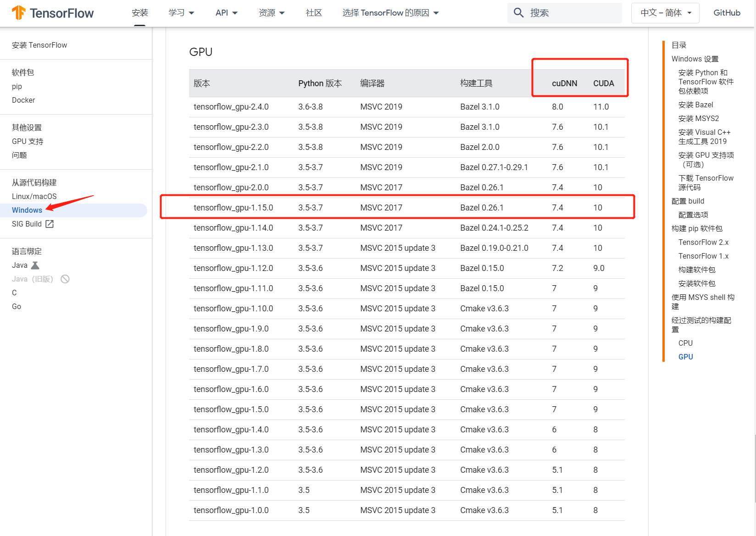The width and height of the screenshot is (756, 536).
Task: Select Java language binding
Action: coord(20,265)
